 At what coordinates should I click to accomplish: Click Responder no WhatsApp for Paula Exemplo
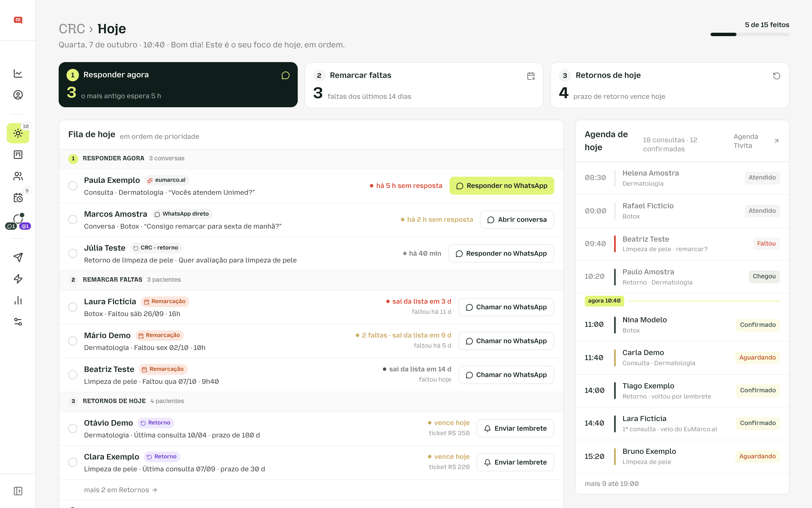502,186
